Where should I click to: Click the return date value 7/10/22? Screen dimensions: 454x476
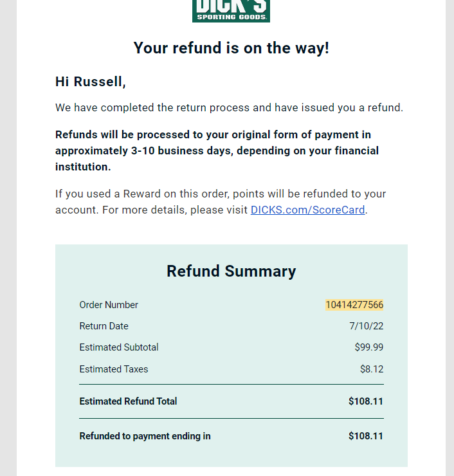coord(367,326)
